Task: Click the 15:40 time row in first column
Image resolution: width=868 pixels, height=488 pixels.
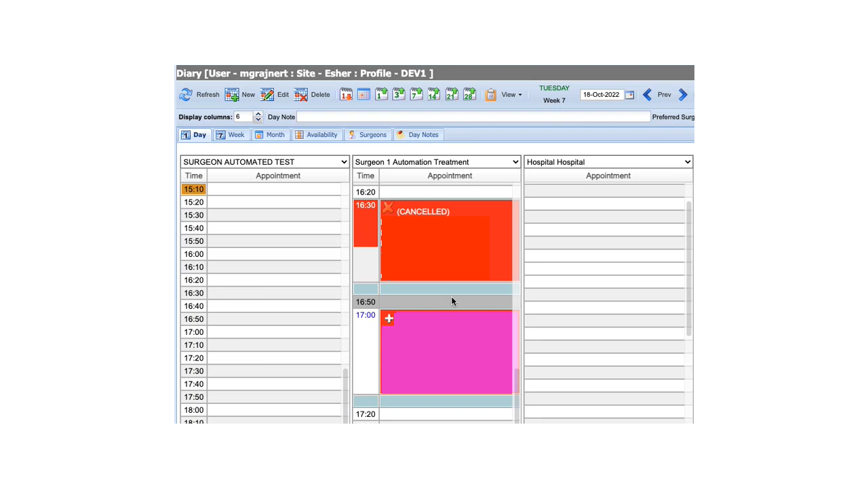Action: 261,228
